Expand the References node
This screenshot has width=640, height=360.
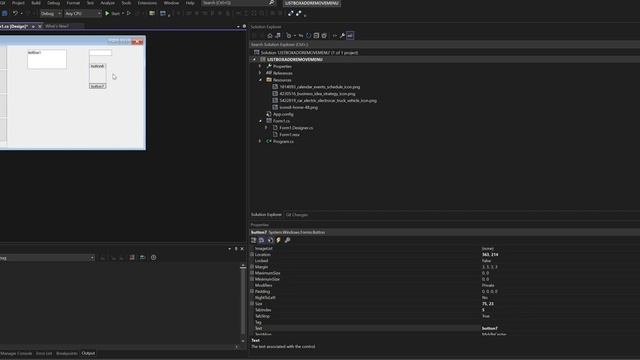tap(260, 73)
